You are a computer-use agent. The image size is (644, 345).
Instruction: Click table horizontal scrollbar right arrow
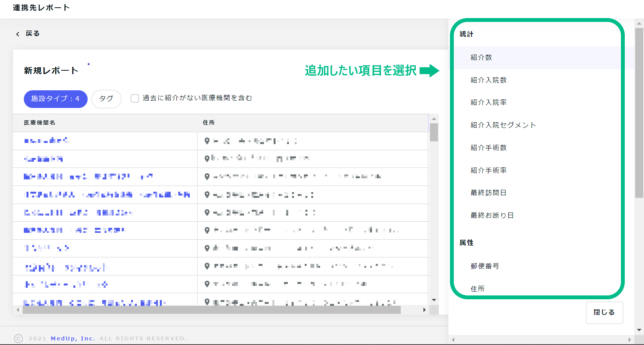(x=424, y=310)
